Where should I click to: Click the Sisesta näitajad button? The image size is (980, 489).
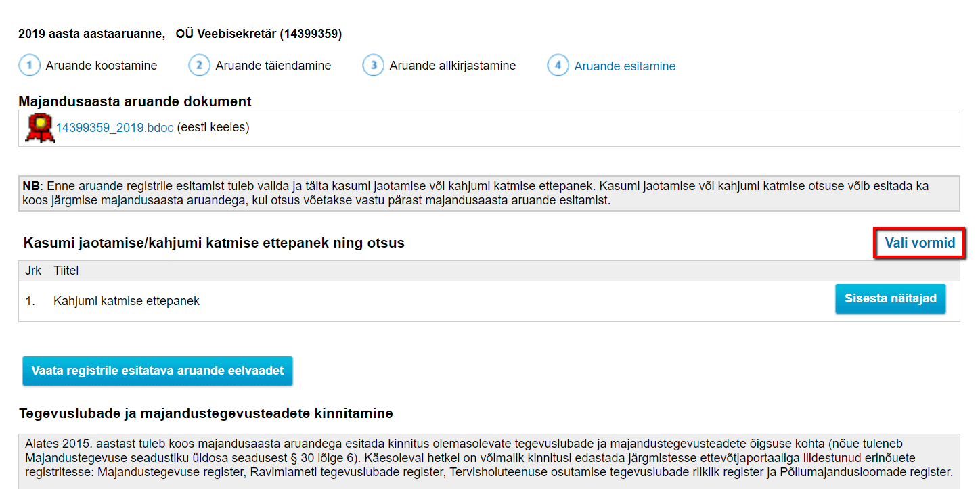point(890,299)
